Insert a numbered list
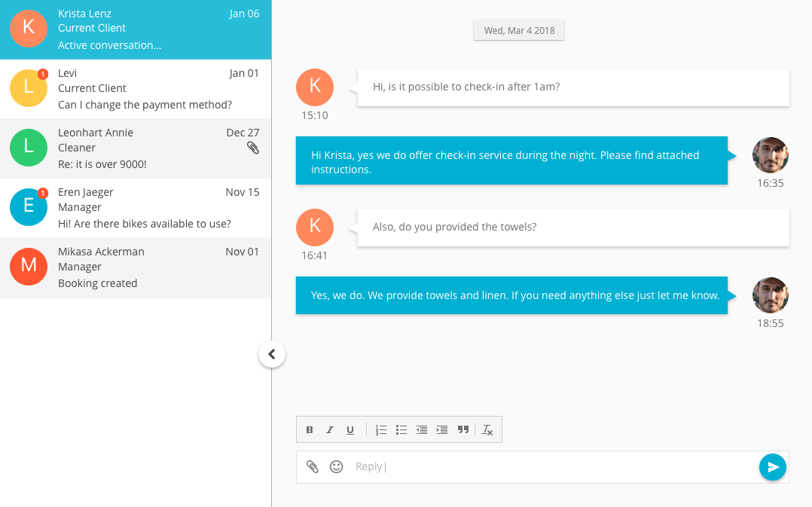This screenshot has width=812, height=507. pos(380,430)
